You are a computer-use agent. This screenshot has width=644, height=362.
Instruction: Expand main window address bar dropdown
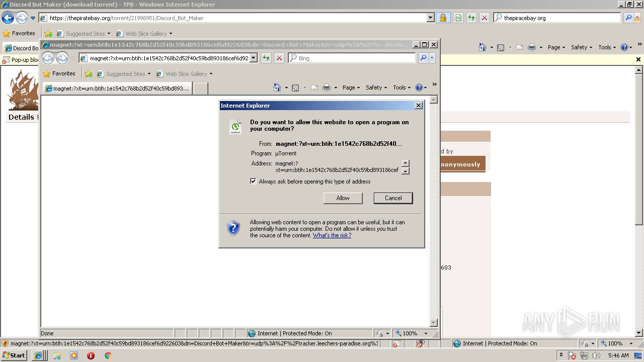click(x=430, y=18)
